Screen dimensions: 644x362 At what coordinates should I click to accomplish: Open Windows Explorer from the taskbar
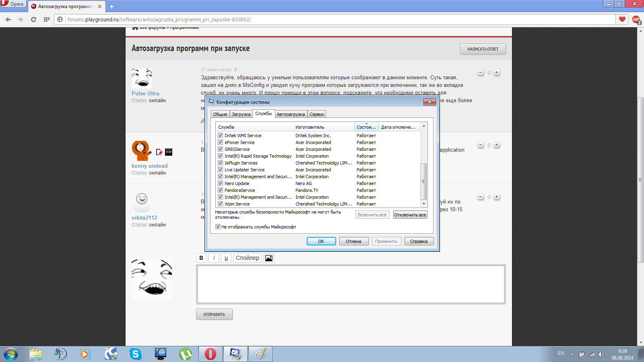pos(36,354)
